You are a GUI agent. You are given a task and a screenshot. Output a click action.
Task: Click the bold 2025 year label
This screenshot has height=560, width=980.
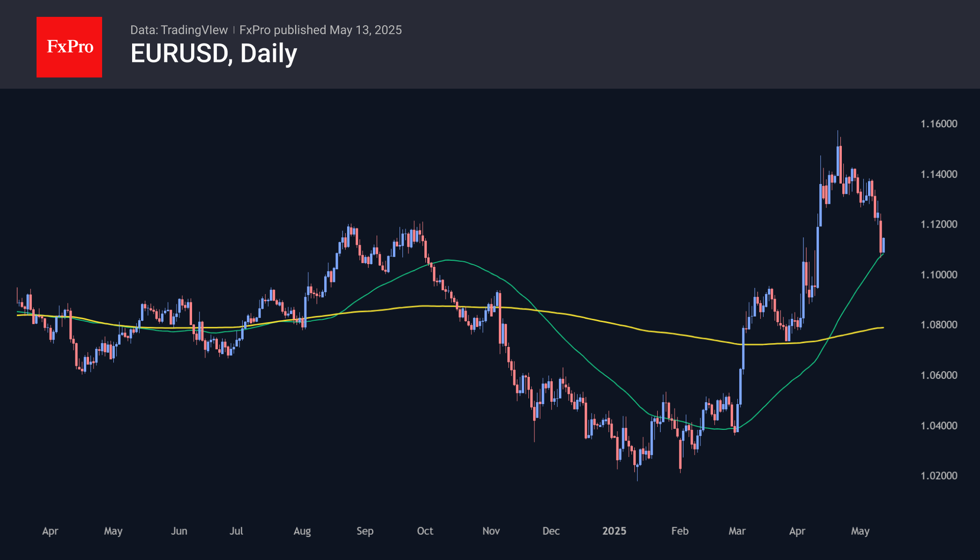614,531
